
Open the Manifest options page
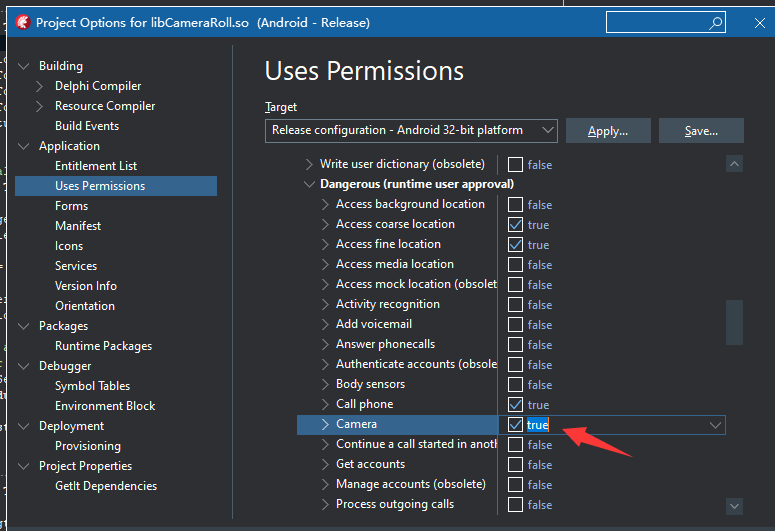(x=78, y=226)
